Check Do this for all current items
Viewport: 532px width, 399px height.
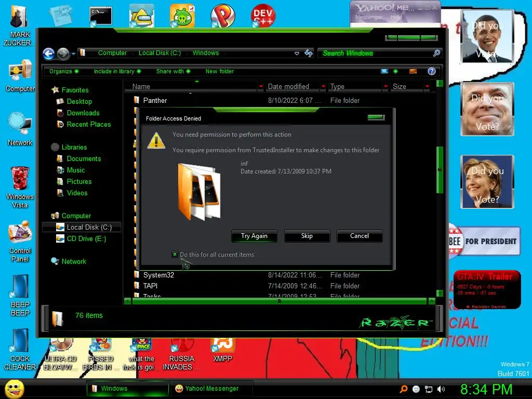tap(175, 255)
